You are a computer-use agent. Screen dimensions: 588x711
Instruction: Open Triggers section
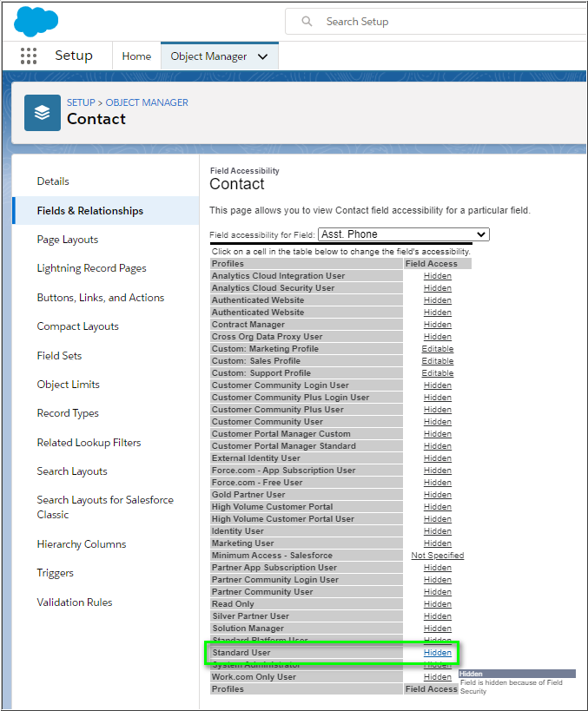(x=56, y=573)
